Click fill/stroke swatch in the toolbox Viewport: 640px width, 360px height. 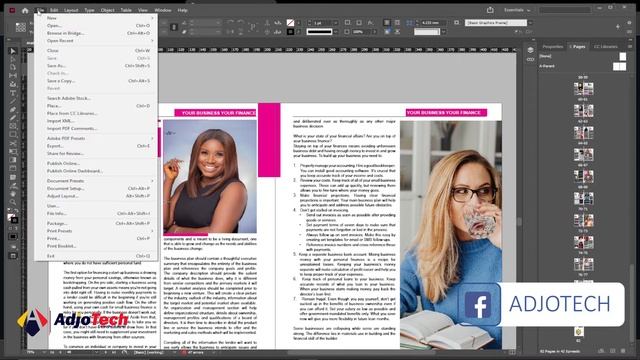(x=12, y=218)
